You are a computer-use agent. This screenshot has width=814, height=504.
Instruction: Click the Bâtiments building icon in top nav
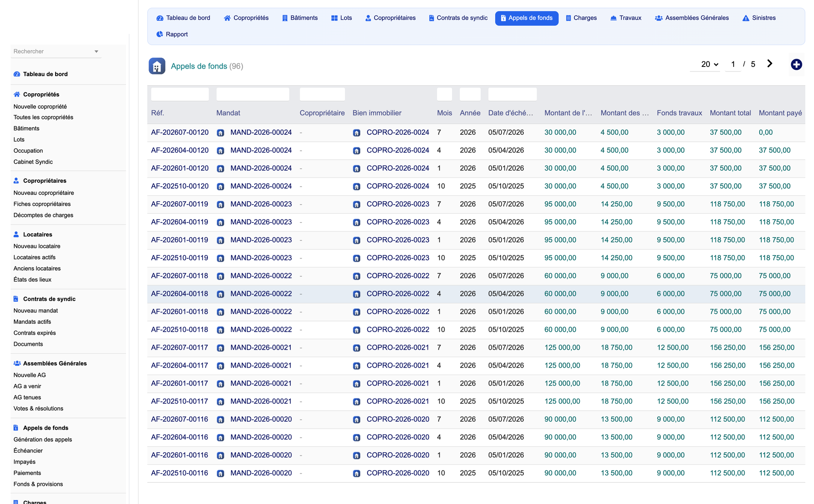coord(285,18)
